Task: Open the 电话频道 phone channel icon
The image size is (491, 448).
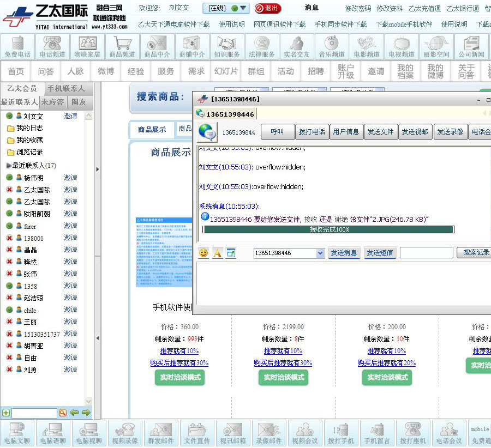Action: pyautogui.click(x=52, y=47)
